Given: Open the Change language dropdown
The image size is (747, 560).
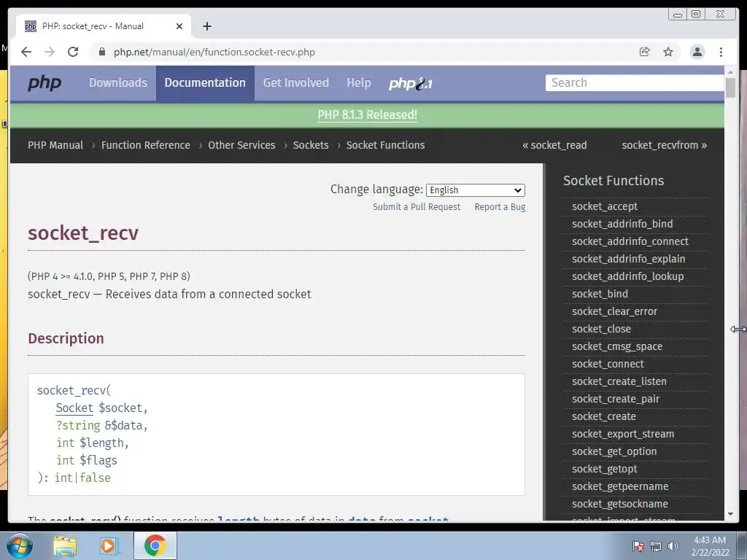Looking at the screenshot, I should tap(476, 190).
